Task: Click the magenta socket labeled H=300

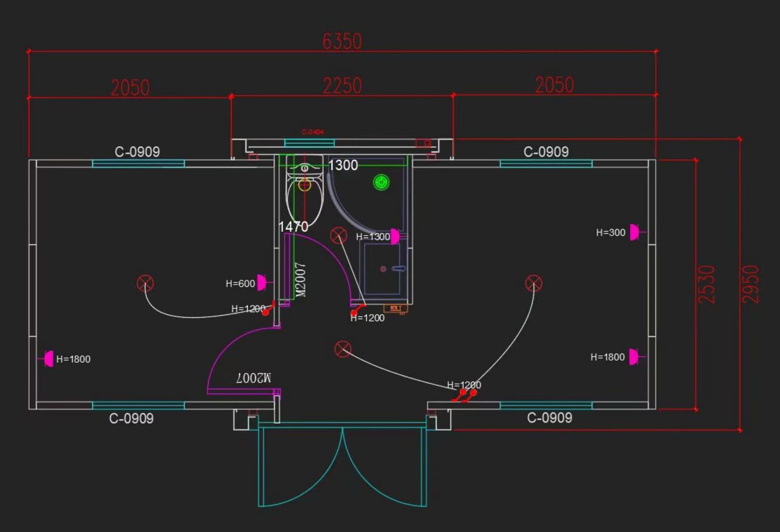Action: tap(634, 232)
